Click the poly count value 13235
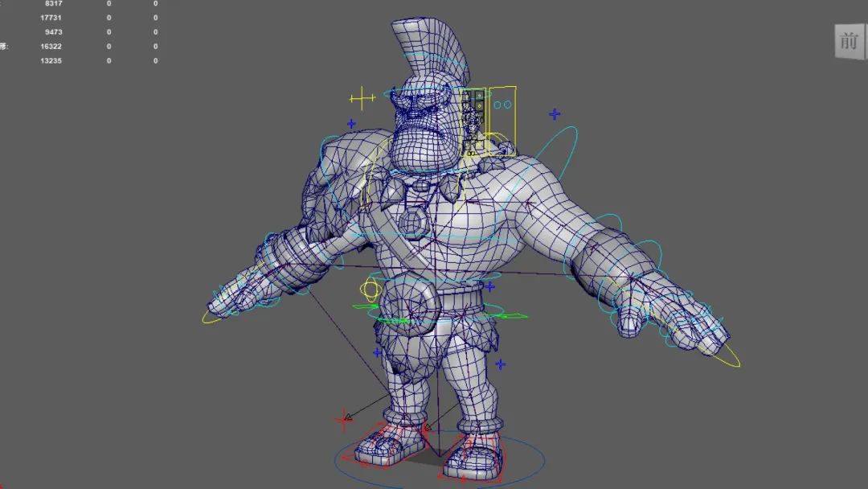This screenshot has width=868, height=489. (x=51, y=61)
